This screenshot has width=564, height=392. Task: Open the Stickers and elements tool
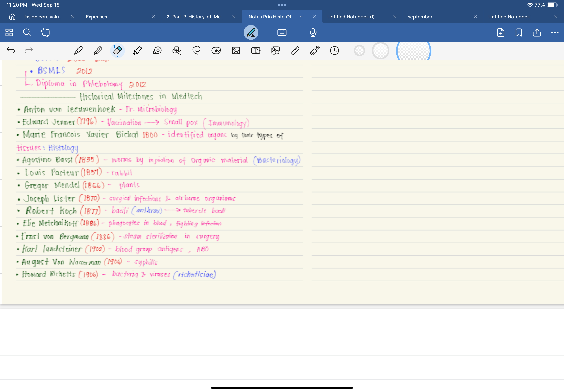pyautogui.click(x=216, y=51)
